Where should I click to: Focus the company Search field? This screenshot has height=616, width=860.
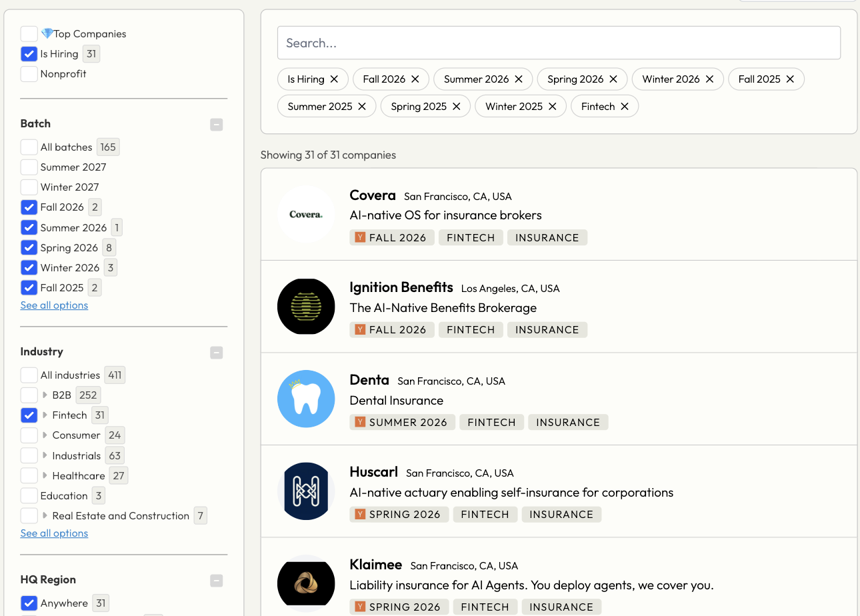point(559,43)
